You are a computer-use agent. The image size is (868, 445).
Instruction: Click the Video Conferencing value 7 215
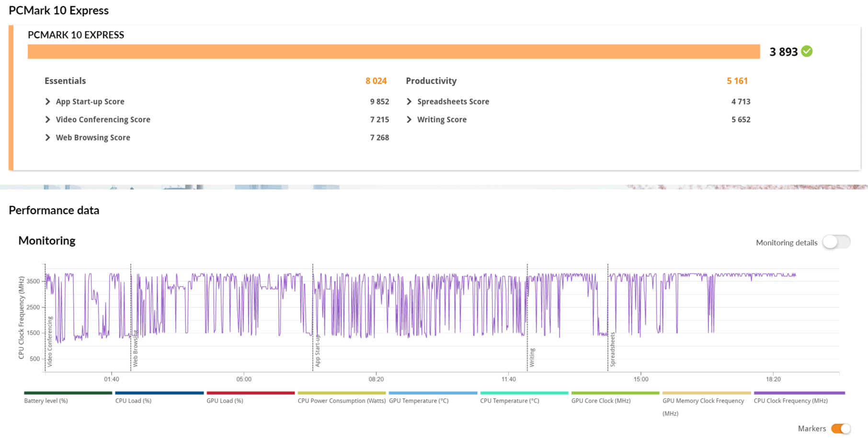point(379,119)
